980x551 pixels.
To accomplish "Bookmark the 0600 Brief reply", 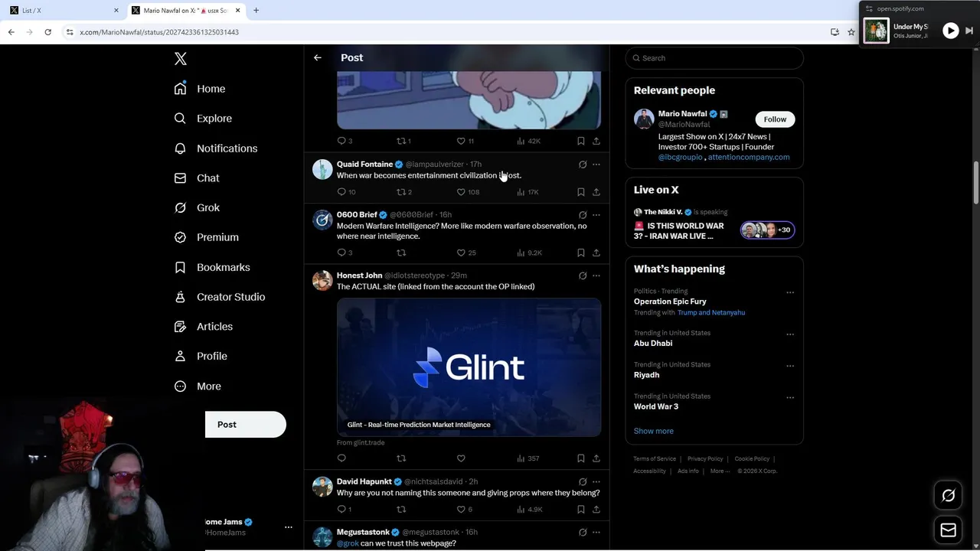I will click(580, 253).
